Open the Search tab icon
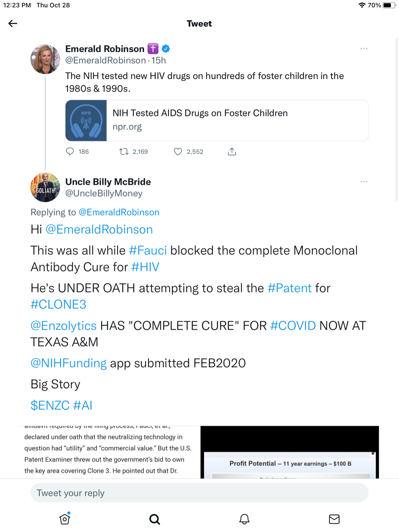Image resolution: width=399 pixels, height=532 pixels. [155, 519]
